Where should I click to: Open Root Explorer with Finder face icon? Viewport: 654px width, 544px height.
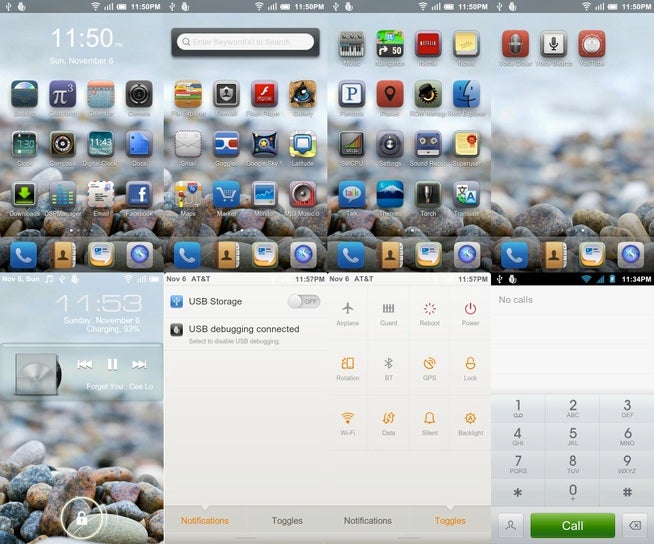466,94
